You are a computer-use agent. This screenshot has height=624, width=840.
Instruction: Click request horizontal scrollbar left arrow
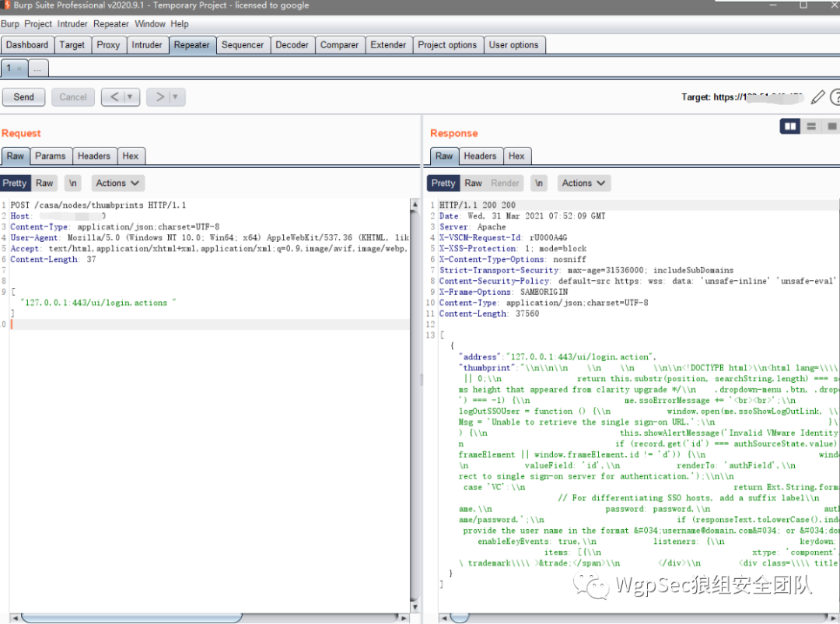click(x=15, y=618)
